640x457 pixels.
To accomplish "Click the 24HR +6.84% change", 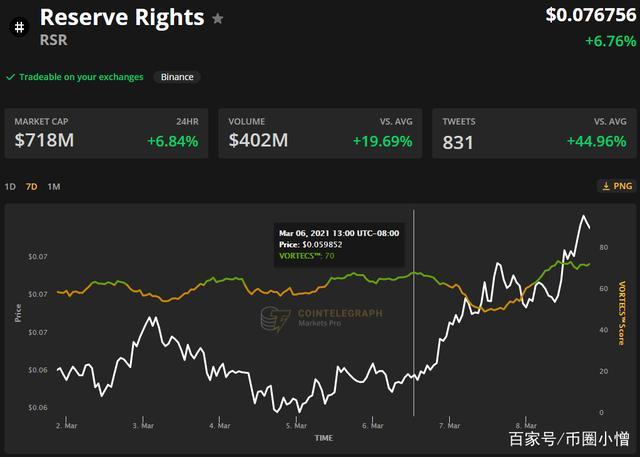I will coord(173,142).
